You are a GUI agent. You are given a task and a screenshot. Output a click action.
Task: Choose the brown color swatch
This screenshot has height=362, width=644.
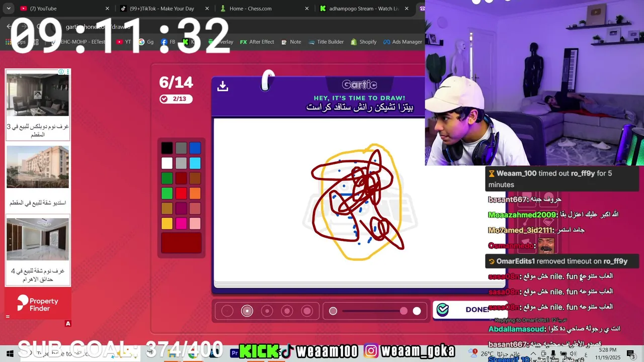195,178
